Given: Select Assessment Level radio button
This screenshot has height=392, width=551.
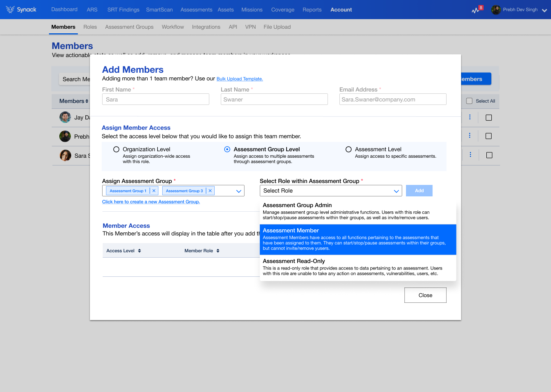Looking at the screenshot, I should (349, 149).
